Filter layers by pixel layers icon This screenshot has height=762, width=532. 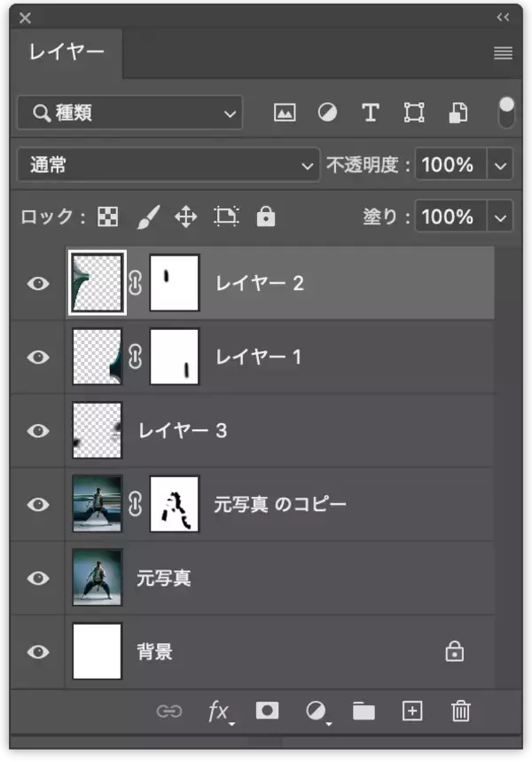point(285,112)
